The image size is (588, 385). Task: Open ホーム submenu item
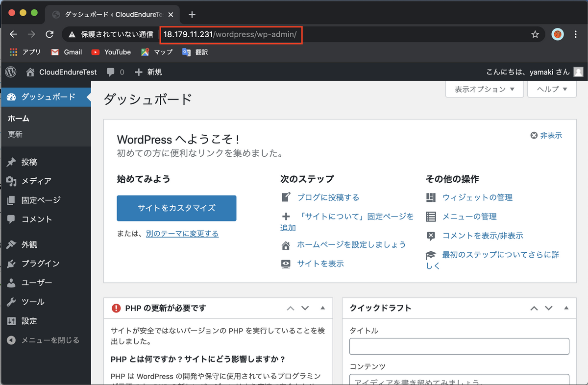tap(19, 119)
